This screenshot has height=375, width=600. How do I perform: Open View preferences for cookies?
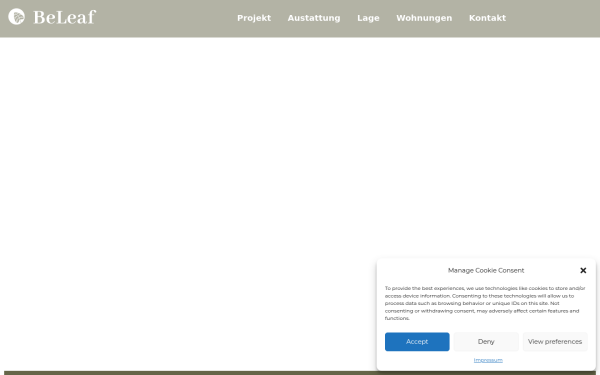pyautogui.click(x=555, y=342)
